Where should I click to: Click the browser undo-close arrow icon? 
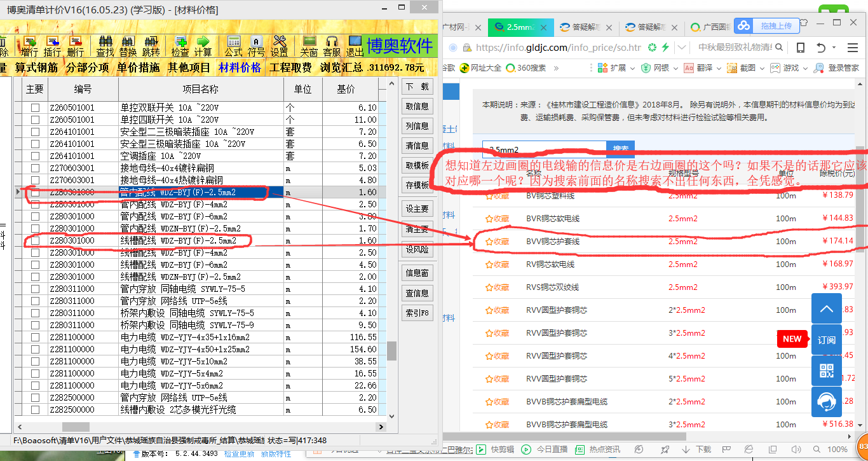820,48
